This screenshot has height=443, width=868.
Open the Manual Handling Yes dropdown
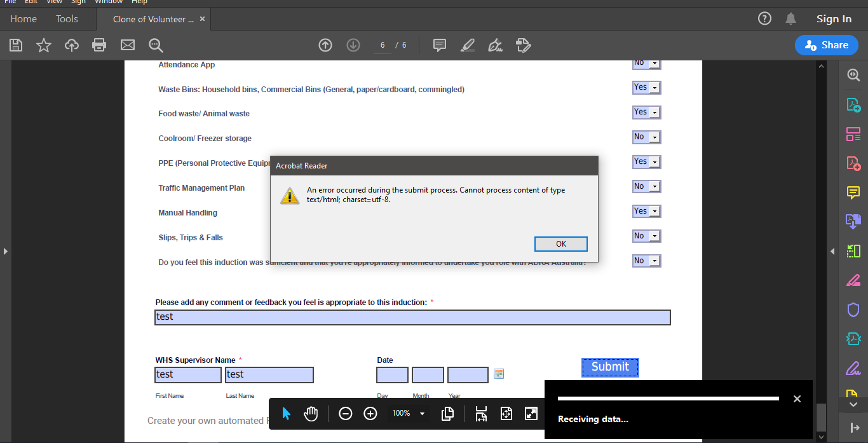click(x=646, y=210)
